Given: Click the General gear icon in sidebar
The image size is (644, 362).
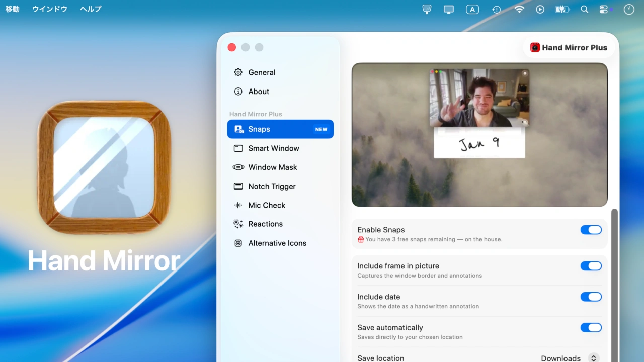Looking at the screenshot, I should pyautogui.click(x=238, y=72).
